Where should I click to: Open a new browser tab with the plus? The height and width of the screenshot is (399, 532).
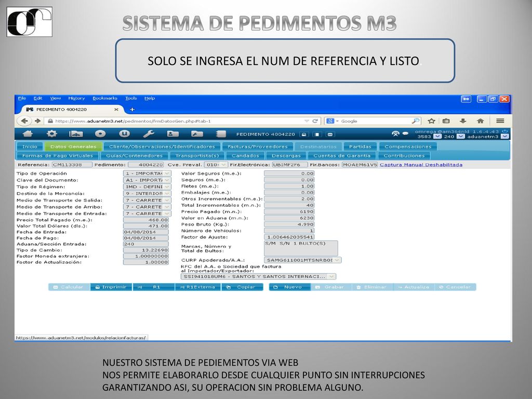tap(132, 109)
